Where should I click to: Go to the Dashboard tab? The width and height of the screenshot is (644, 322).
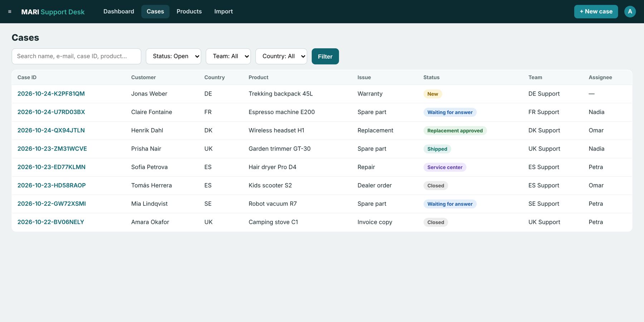point(119,11)
